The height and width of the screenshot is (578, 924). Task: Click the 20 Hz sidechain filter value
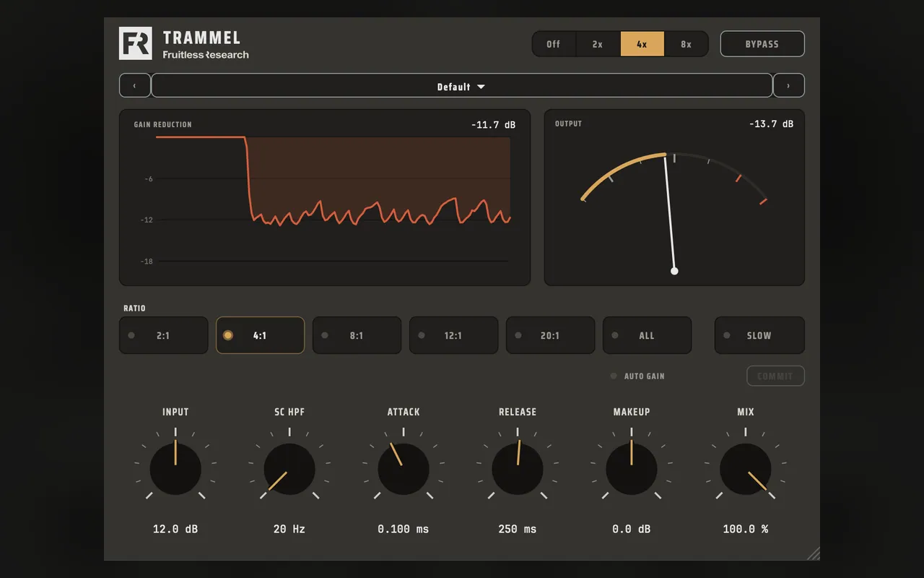289,529
